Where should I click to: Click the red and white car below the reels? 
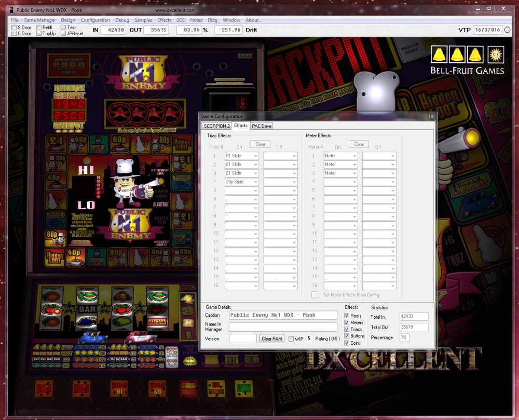click(x=140, y=337)
